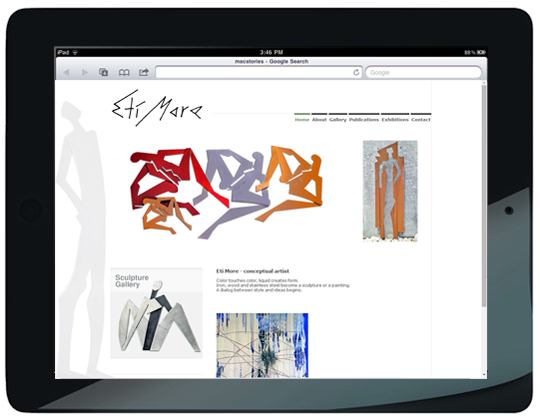Screen dimensions: 540x419
Task: Tap the share action icon
Action: 144,72
